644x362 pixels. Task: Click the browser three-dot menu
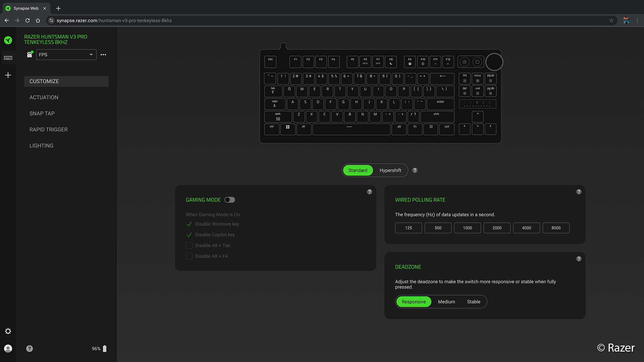coord(637,20)
